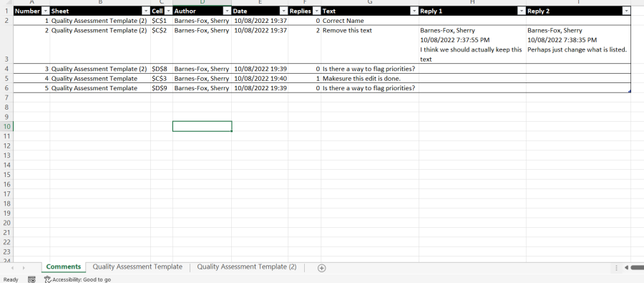Select the cell containing 'Remove this text'
644x283 pixels.
(370, 44)
